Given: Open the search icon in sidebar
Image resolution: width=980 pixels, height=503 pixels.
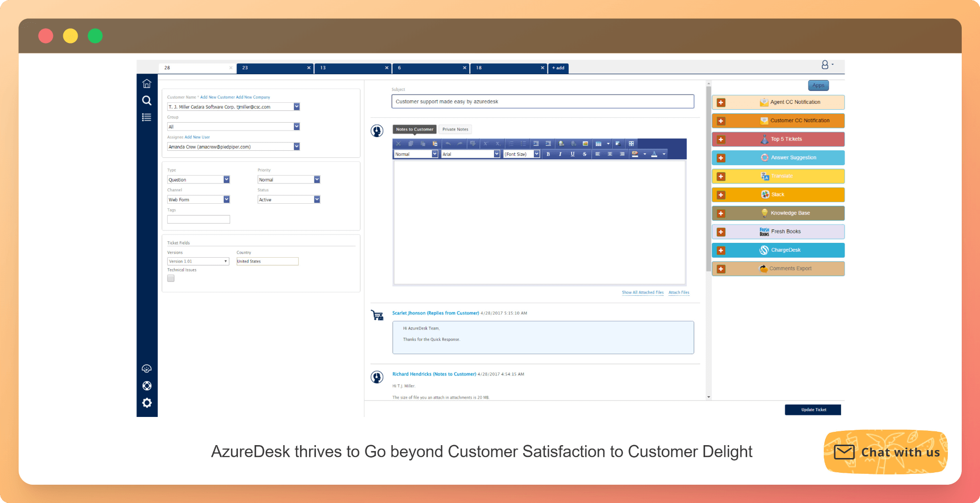Looking at the screenshot, I should pyautogui.click(x=147, y=100).
